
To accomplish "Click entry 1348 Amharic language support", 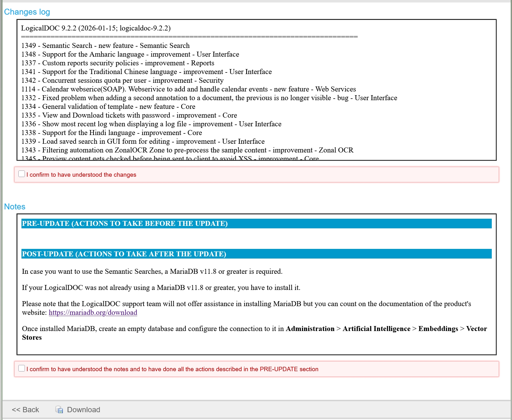I will (130, 54).
